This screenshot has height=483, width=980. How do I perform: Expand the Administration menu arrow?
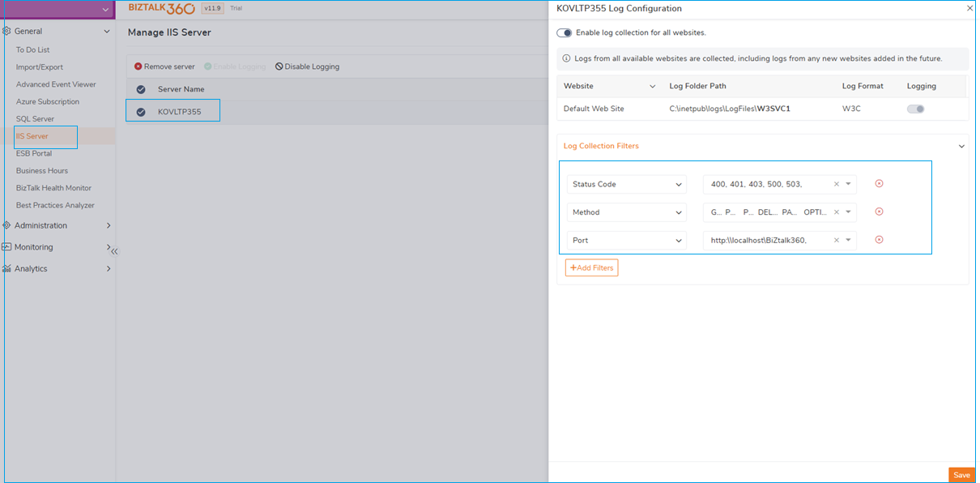coord(109,225)
